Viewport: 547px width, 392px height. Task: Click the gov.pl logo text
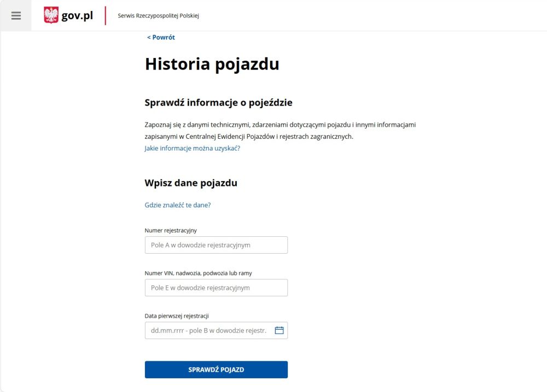click(x=77, y=16)
